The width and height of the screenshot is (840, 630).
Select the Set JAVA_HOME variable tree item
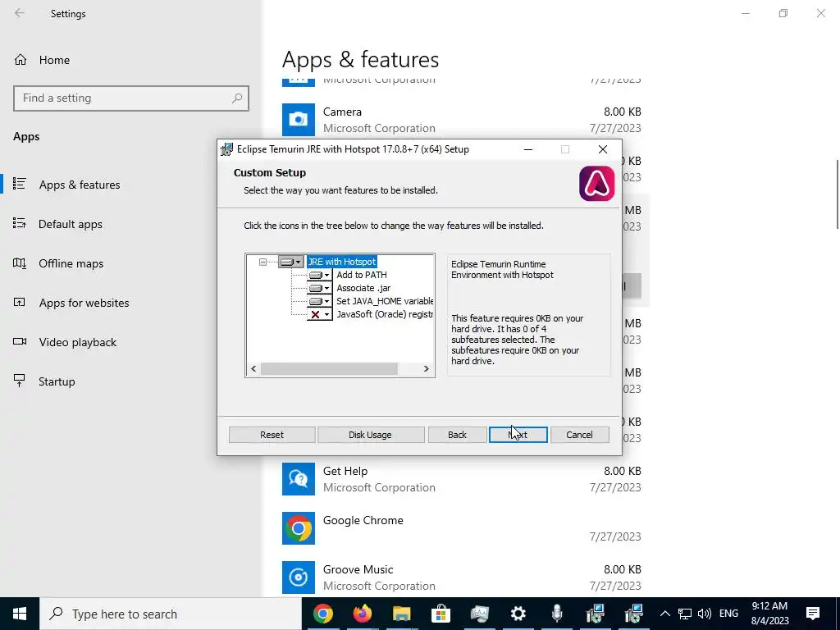click(x=385, y=301)
